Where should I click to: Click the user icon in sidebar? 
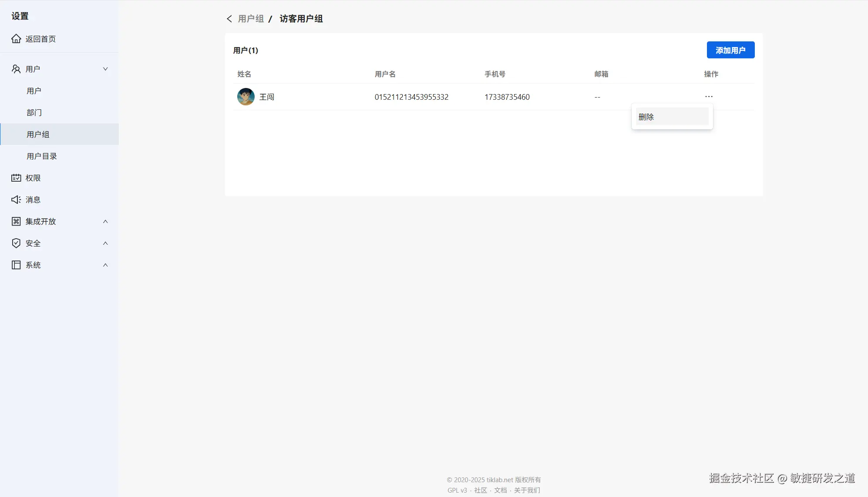pos(16,69)
